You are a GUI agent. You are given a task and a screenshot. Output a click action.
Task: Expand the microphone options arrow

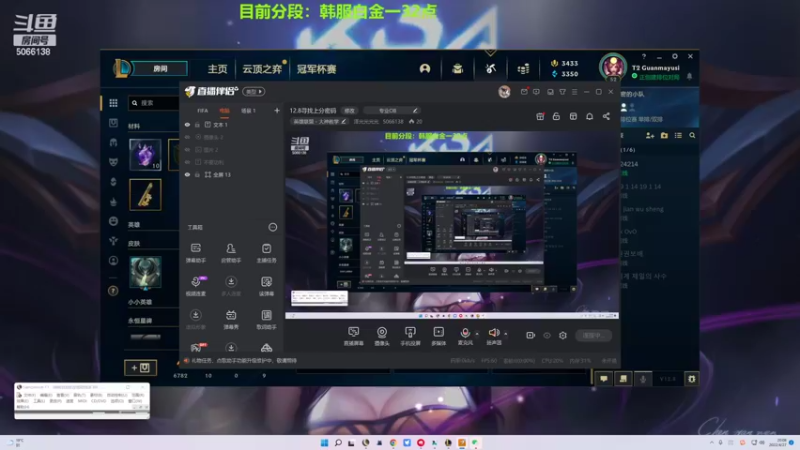click(477, 334)
